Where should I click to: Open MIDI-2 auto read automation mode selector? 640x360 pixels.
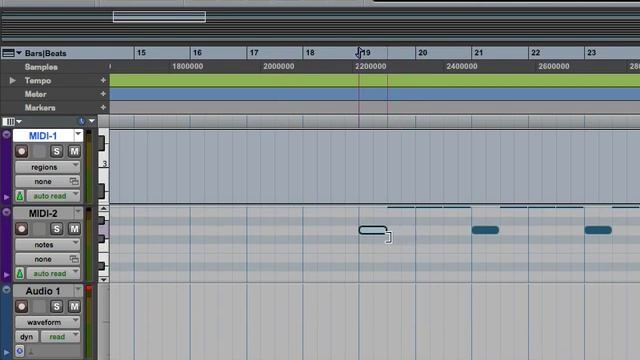53,273
